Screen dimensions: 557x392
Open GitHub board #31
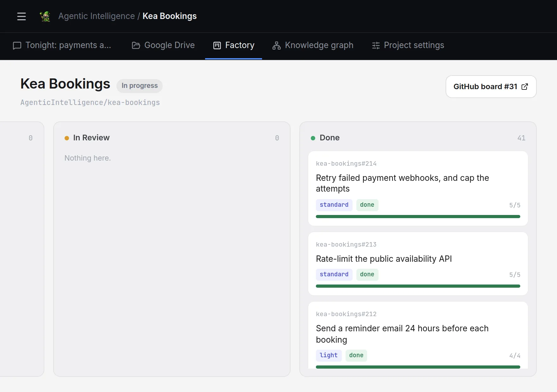(x=491, y=87)
